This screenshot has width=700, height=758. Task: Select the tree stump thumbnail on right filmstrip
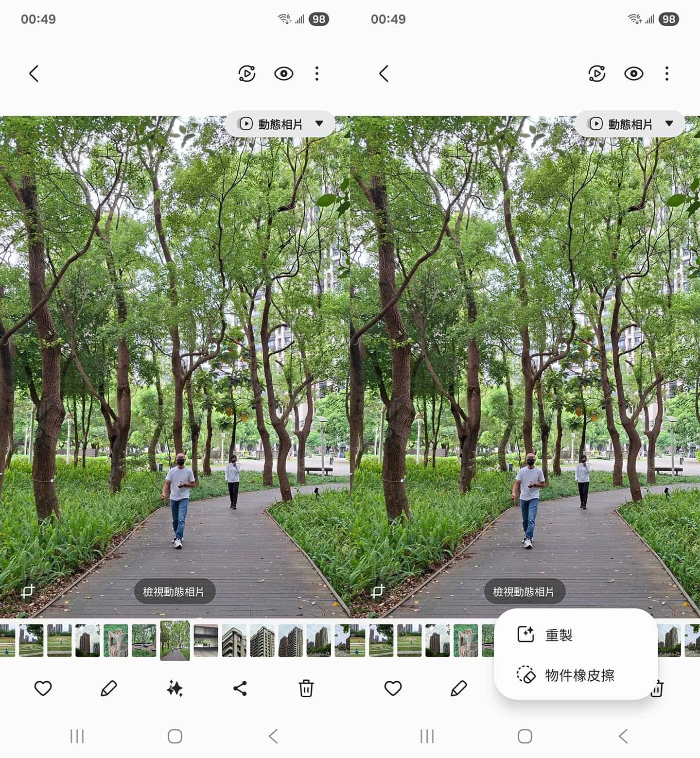point(466,640)
